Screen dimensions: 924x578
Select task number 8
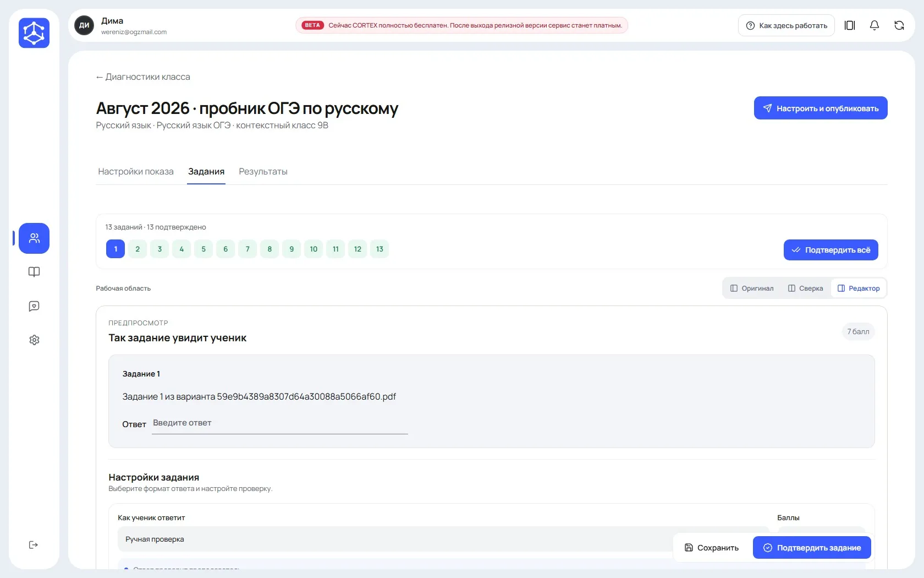click(x=269, y=249)
